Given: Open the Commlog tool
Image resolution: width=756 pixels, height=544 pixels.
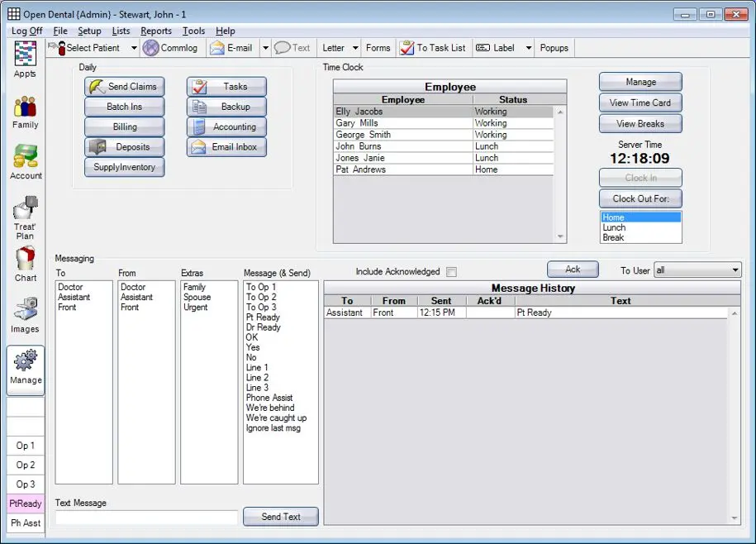Looking at the screenshot, I should pos(171,47).
